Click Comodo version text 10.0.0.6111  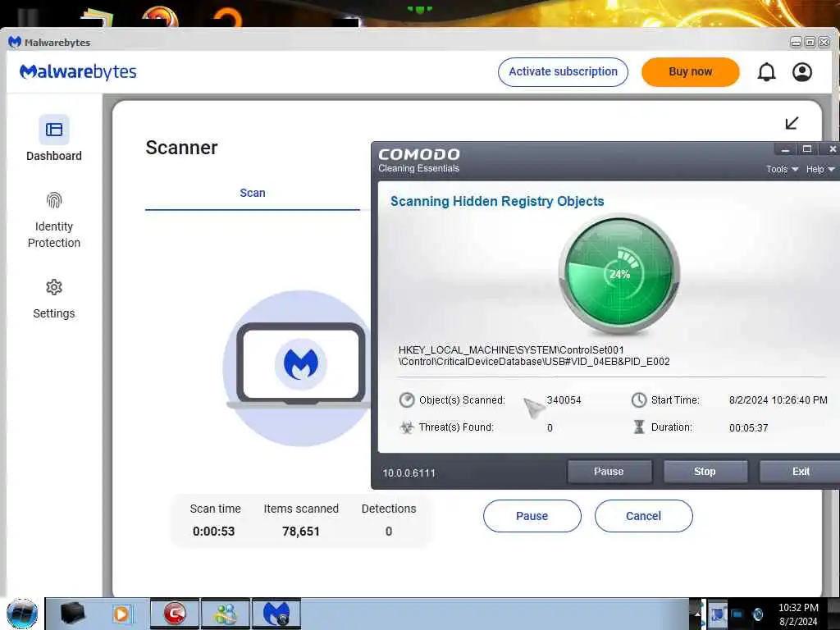[x=409, y=473]
